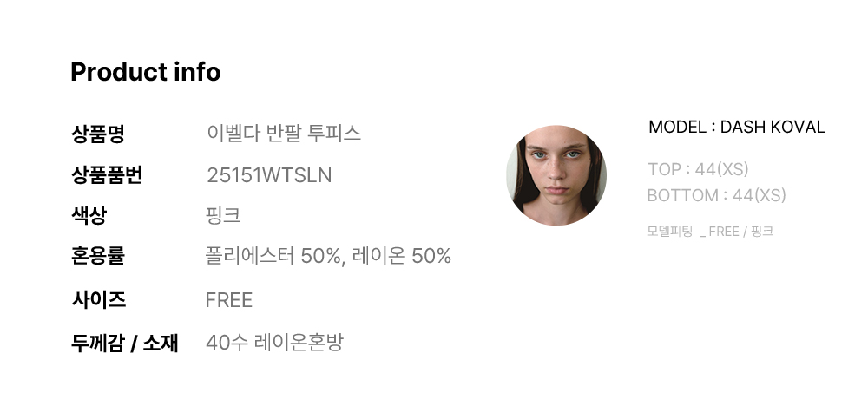Click the 50% polyester percentage text
Screen dimensions: 868x406
click(320, 256)
